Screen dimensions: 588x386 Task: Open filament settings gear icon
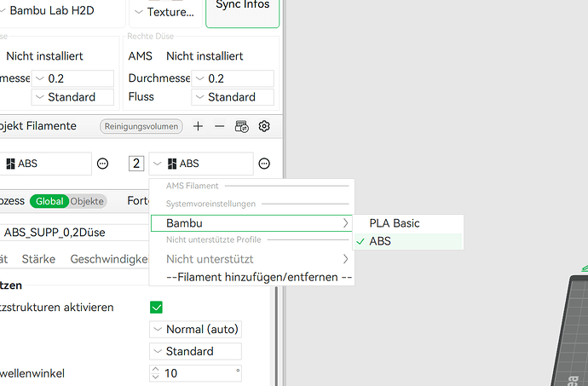point(264,126)
